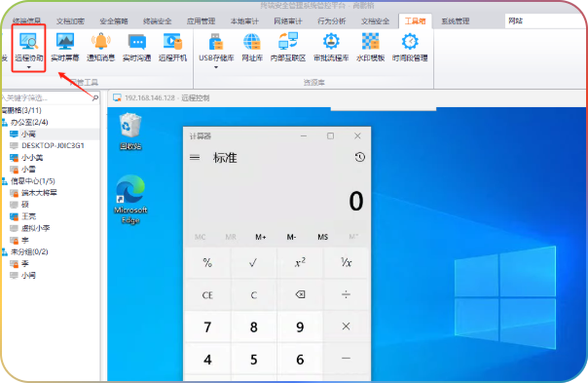Viewport: 588px width, 383px height.
Task: Click the number 9 key in the calculator
Action: pyautogui.click(x=300, y=326)
